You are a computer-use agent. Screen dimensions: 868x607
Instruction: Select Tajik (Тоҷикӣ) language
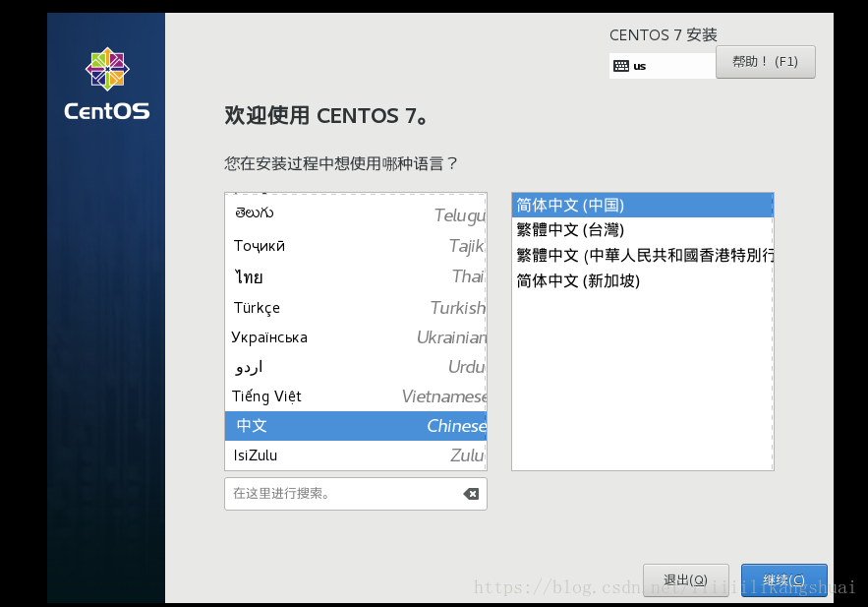coord(356,245)
